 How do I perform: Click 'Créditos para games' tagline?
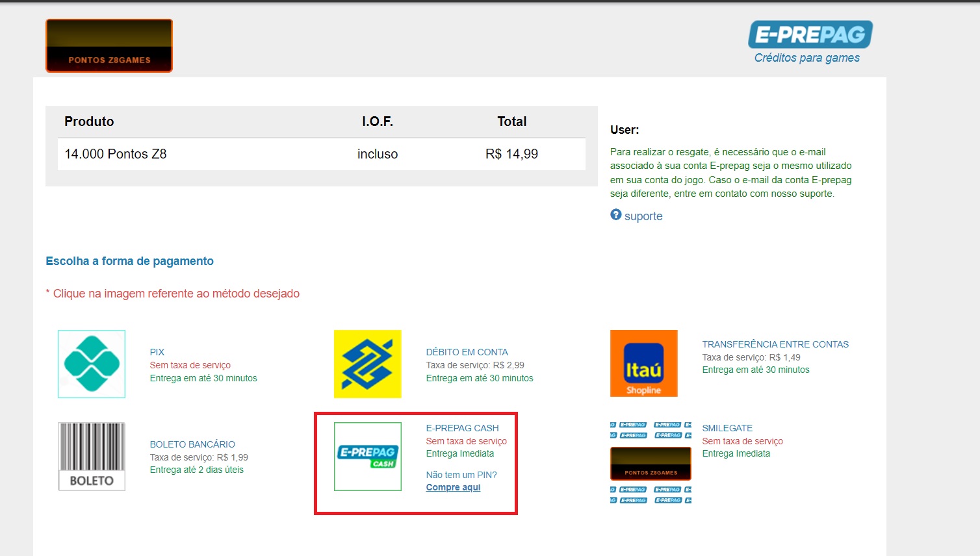tap(807, 58)
